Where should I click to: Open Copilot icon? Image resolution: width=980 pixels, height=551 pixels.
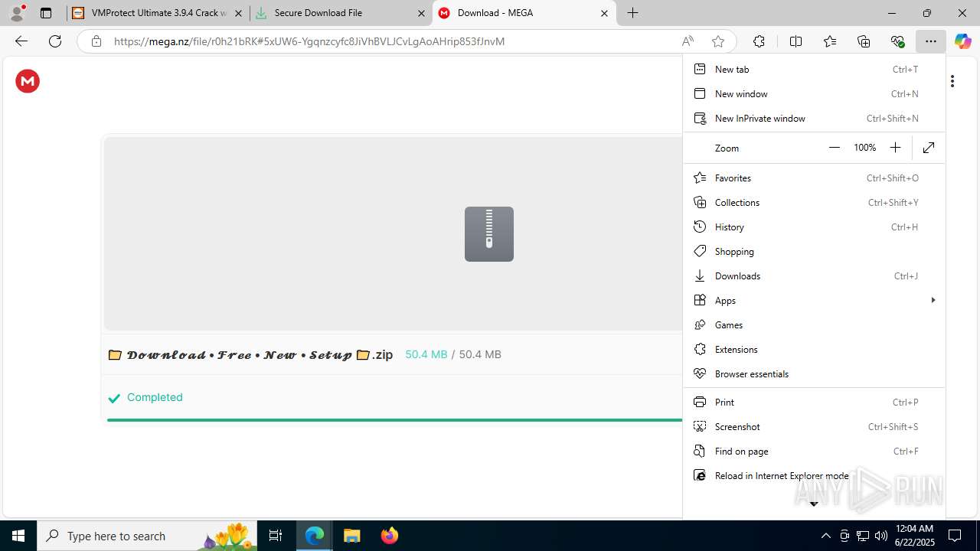[x=962, y=41]
